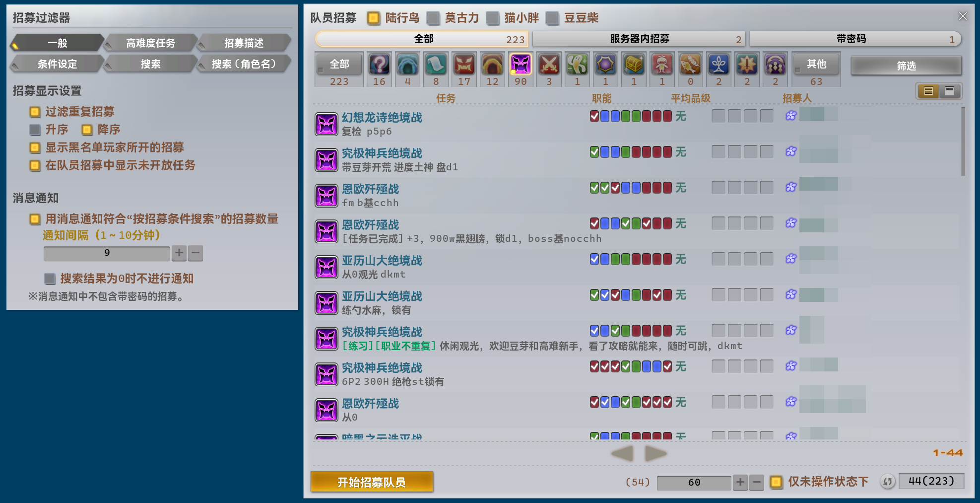Open the 搜索 filter tab
This screenshot has width=980, height=503.
click(151, 64)
